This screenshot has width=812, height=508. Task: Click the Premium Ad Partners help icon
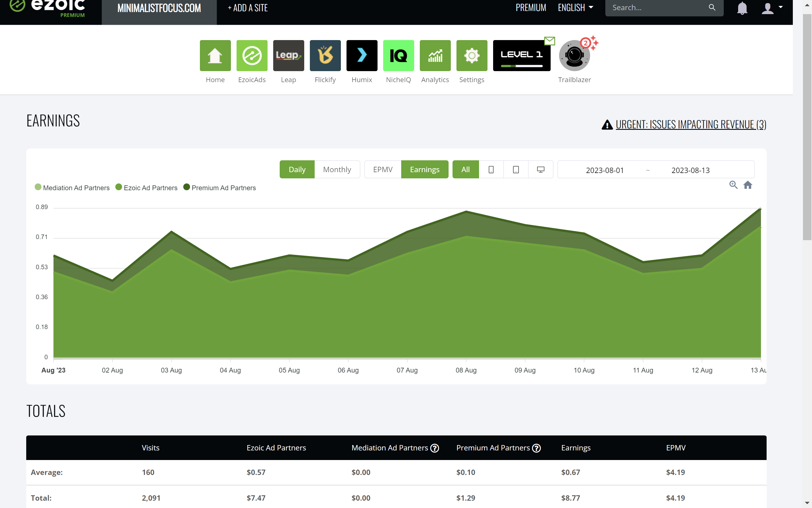(x=536, y=448)
